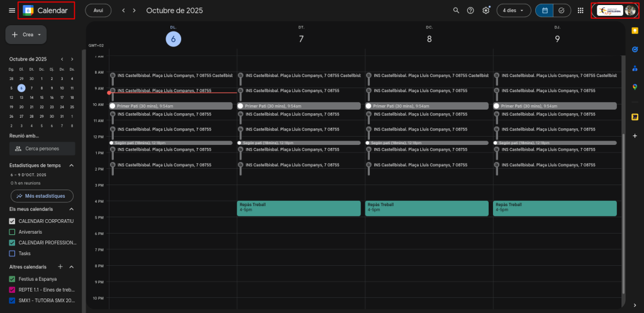Open the main menu hamburger icon
The image size is (644, 313).
pyautogui.click(x=11, y=10)
